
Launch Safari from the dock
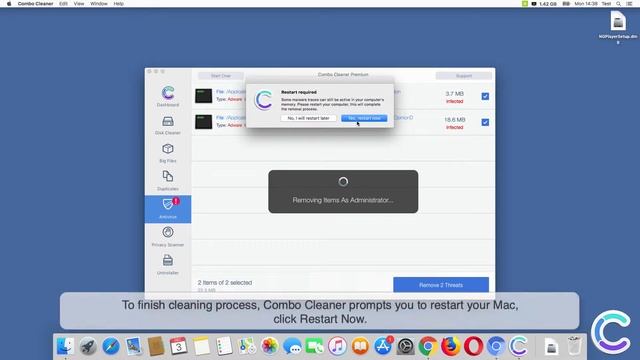tap(111, 346)
